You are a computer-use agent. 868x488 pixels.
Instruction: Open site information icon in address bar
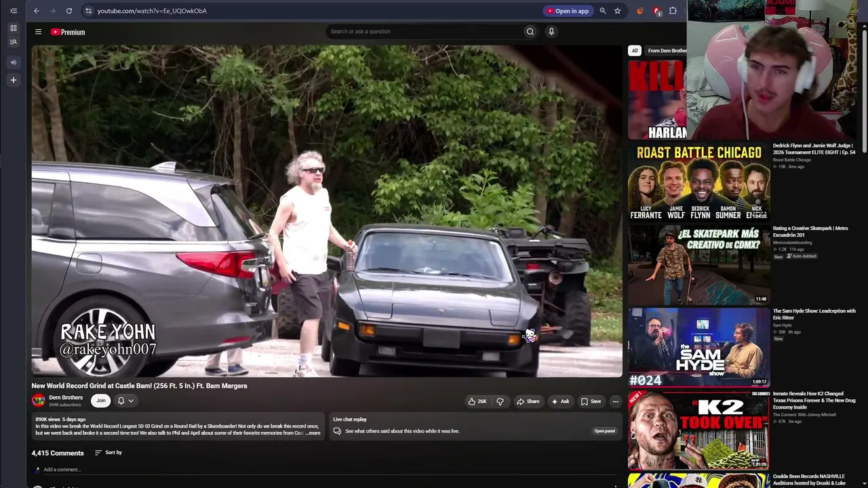(88, 11)
